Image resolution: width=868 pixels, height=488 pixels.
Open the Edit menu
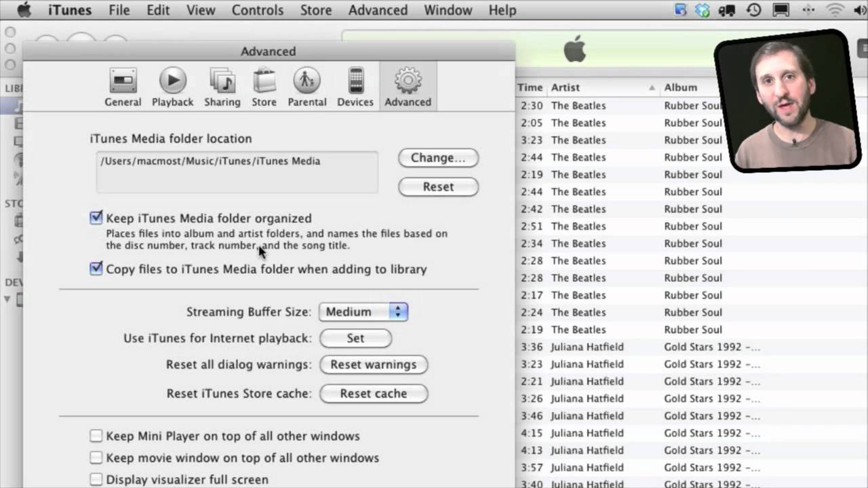[x=158, y=10]
